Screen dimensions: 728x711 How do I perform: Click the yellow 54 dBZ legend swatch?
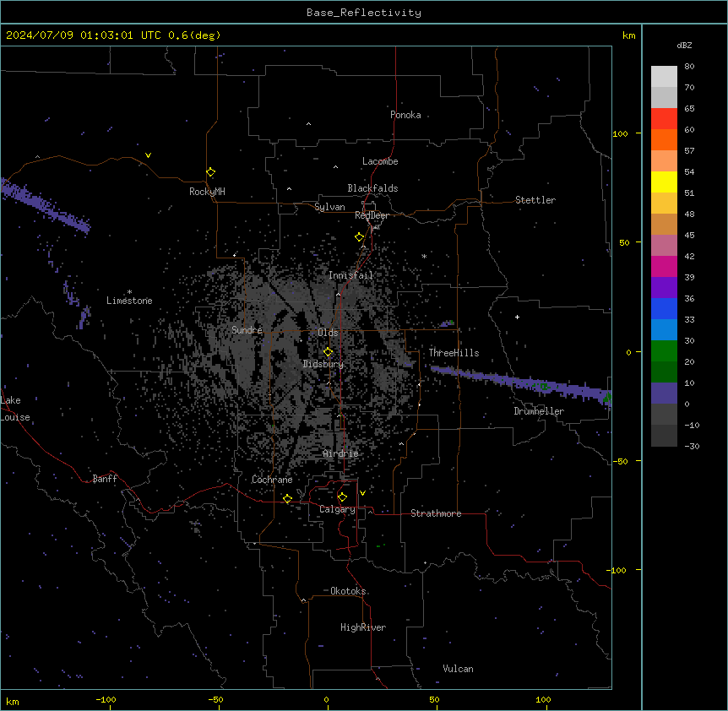(664, 182)
